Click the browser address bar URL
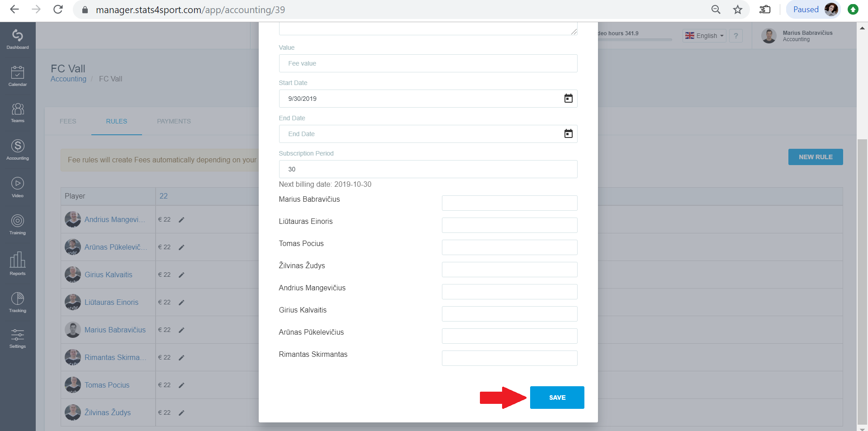Screen dimensions: 868x431 (190, 9)
